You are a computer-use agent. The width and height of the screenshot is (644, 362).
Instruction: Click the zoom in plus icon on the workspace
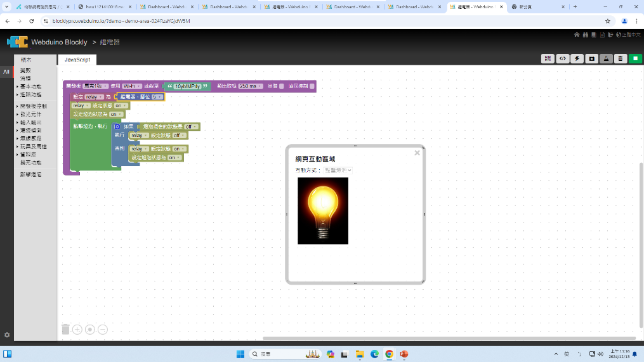click(x=77, y=329)
